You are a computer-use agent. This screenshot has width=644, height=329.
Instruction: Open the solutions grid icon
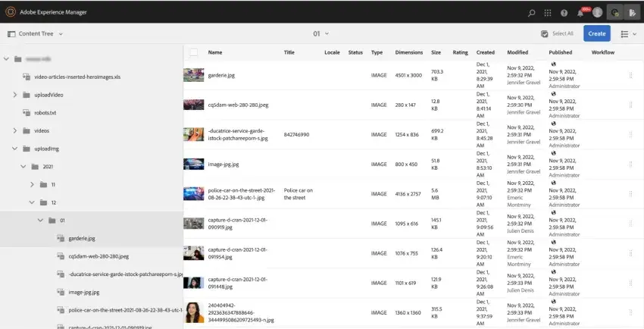pos(548,13)
